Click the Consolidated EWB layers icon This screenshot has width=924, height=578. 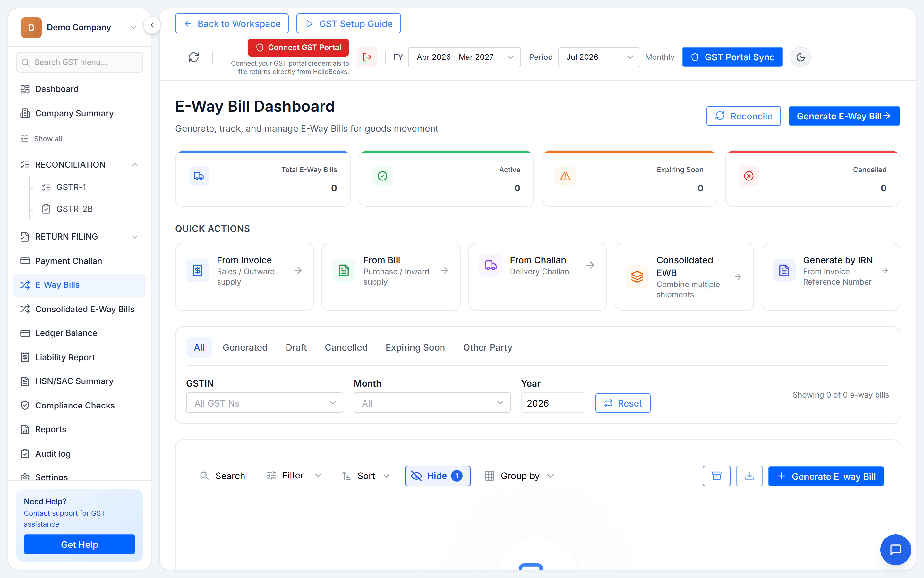(x=637, y=276)
